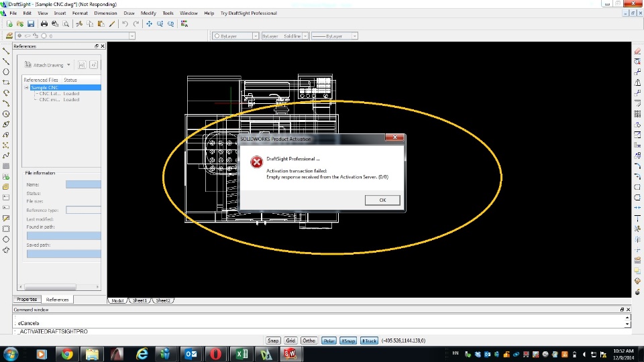Click the Open file icon
This screenshot has width=644, height=362.
click(19, 24)
